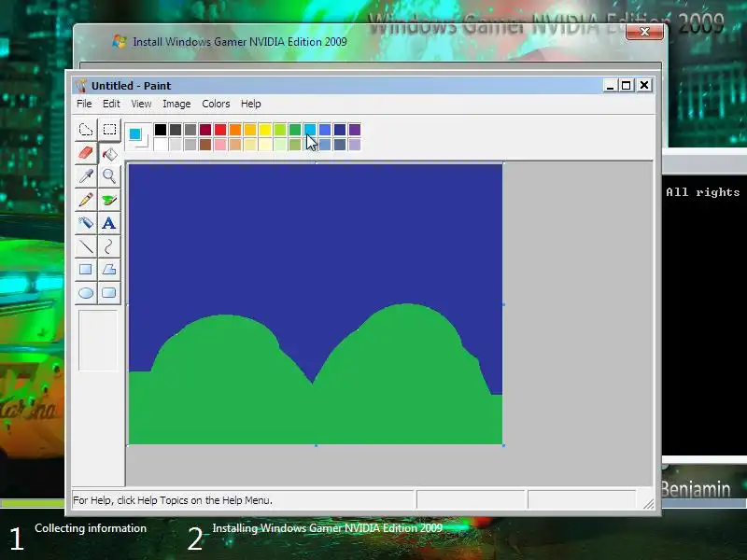
Task: Activate the Text tool
Action: [109, 223]
